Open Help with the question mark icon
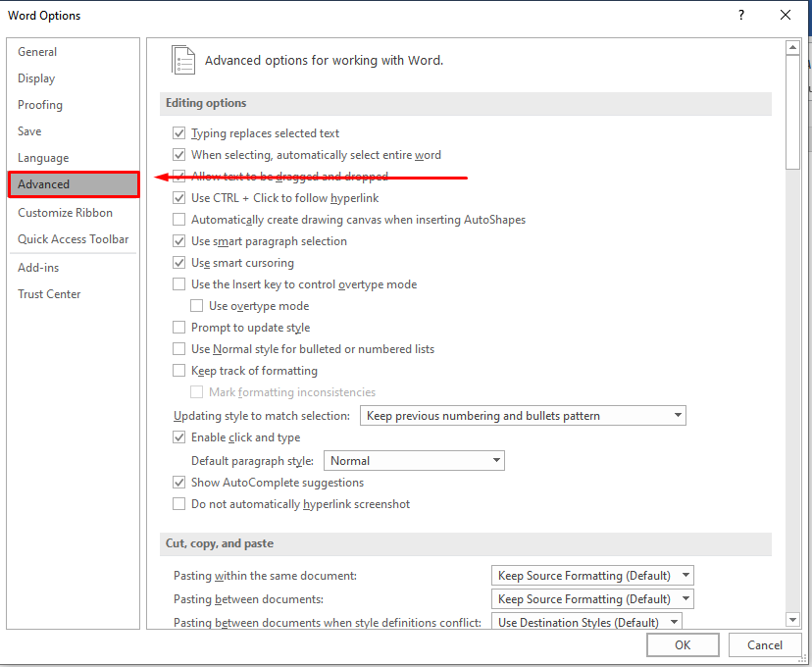812x667 pixels. coord(741,15)
